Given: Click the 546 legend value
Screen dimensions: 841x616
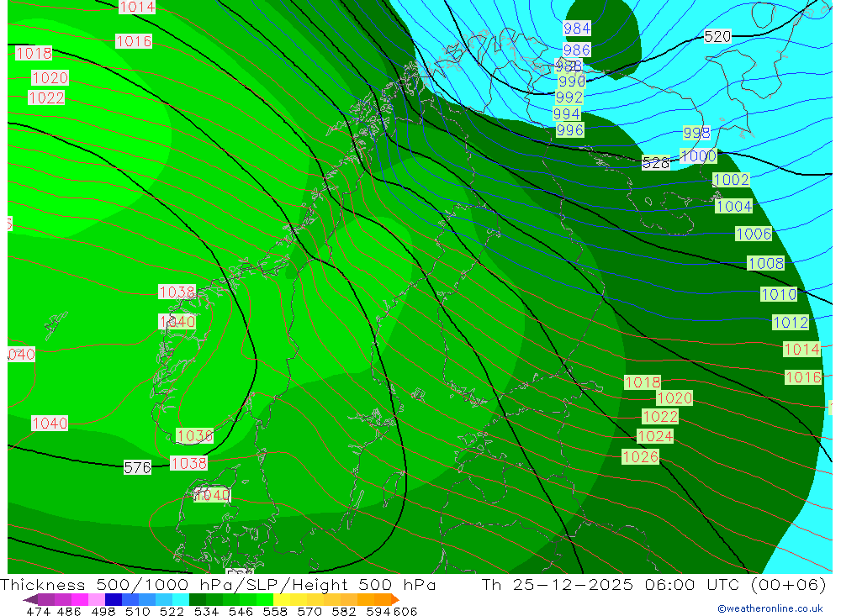Looking at the screenshot, I should (241, 611).
